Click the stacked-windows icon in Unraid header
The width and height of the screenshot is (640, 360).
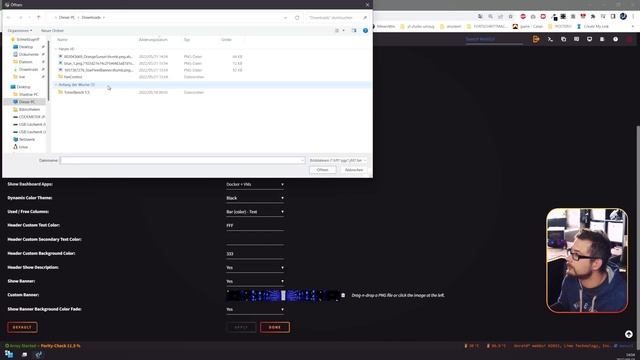563,39
